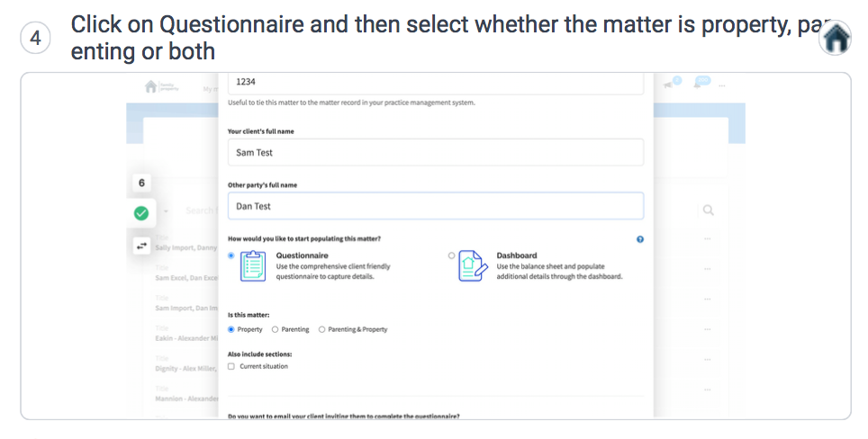Click the Family Property home logo
Image resolution: width=868 pixels, height=439 pixels.
[x=161, y=86]
